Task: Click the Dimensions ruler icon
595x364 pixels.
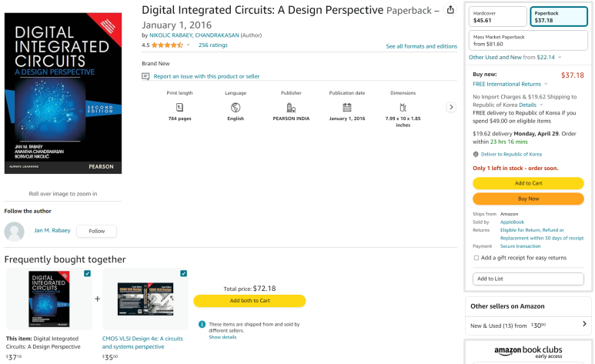Action: [x=403, y=108]
